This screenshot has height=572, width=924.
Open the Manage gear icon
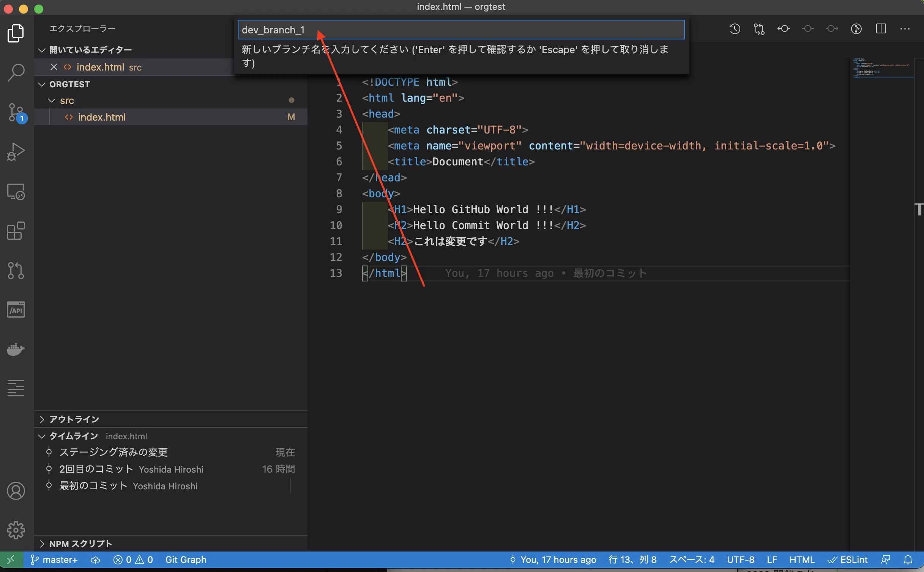click(16, 530)
